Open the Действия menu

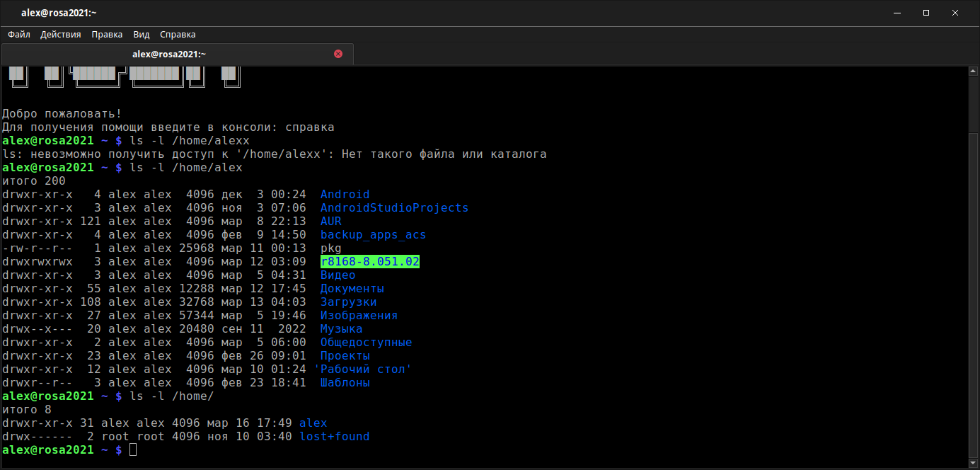pyautogui.click(x=61, y=34)
